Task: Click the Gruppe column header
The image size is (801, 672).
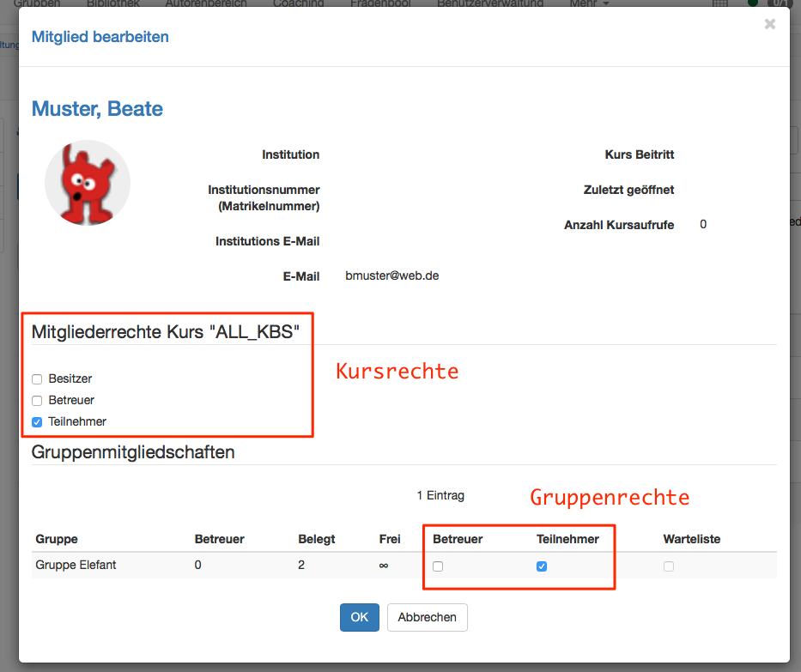Action: click(x=57, y=539)
